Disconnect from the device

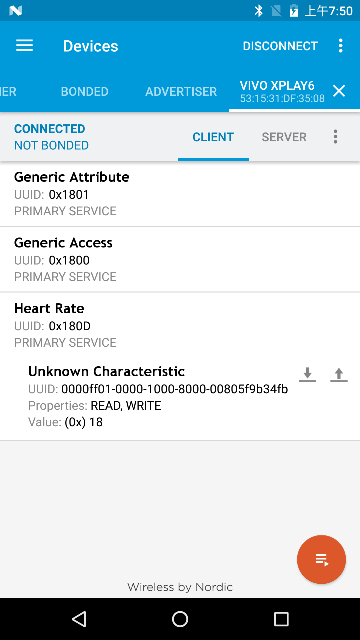pyautogui.click(x=280, y=46)
